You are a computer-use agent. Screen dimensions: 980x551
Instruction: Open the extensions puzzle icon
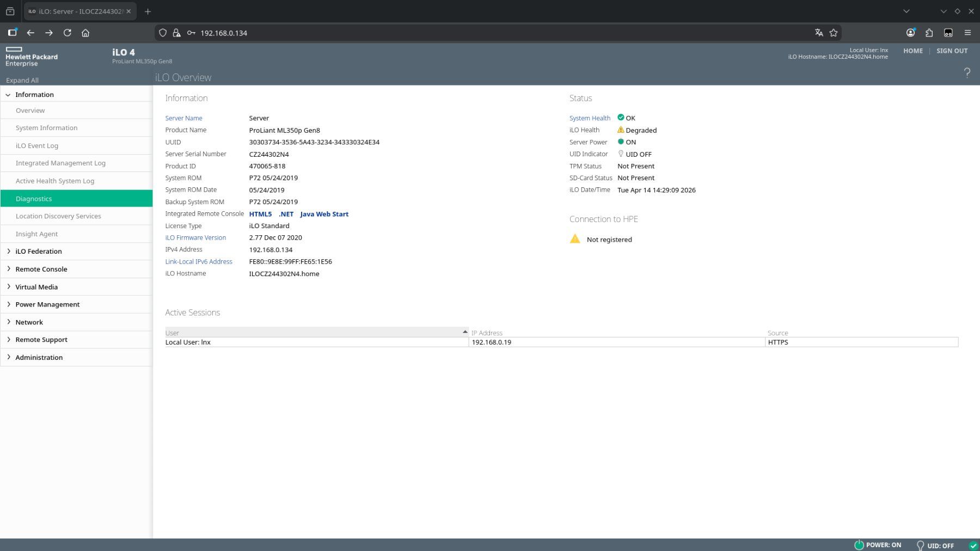coord(929,33)
